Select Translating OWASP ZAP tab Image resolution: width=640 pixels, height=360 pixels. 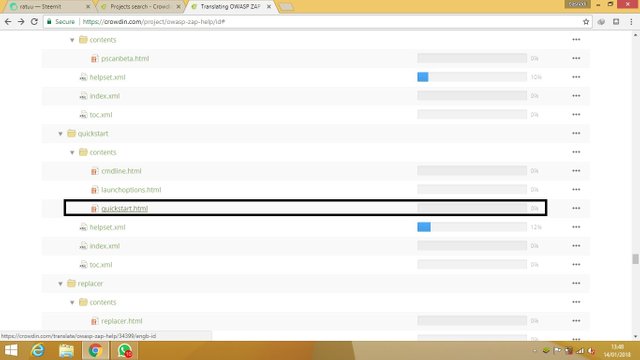[230, 7]
